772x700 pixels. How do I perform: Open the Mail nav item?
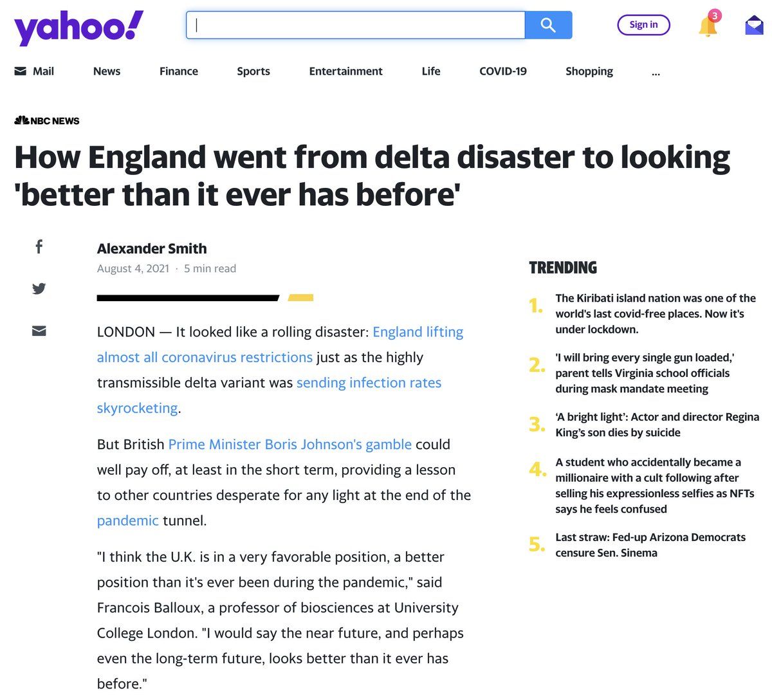click(34, 71)
